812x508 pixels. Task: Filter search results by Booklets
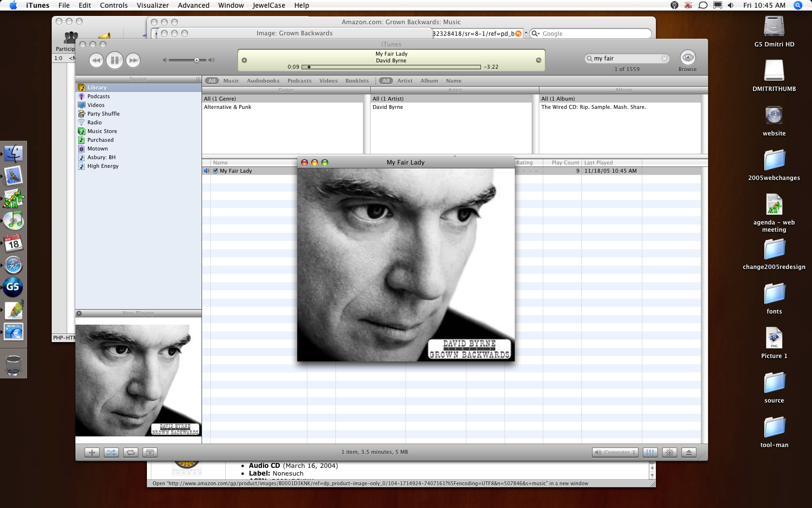[357, 81]
